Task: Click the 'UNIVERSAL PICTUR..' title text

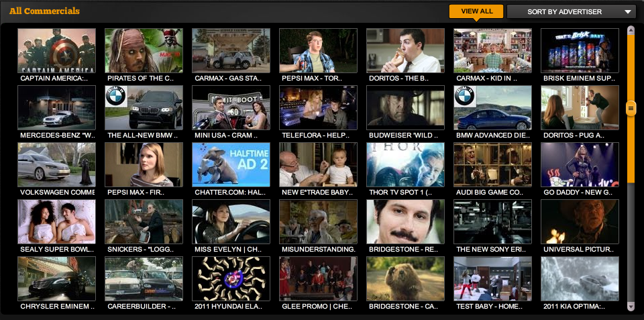Action: click(x=579, y=249)
